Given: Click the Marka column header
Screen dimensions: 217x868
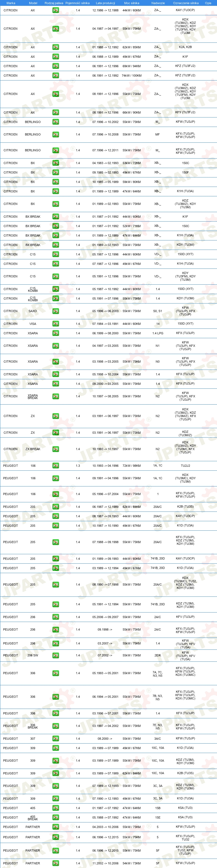Looking at the screenshot, I should [11, 3].
